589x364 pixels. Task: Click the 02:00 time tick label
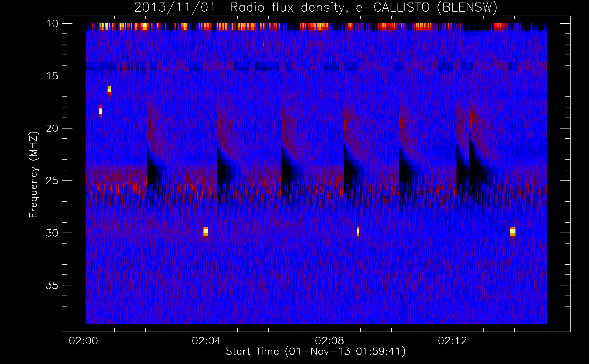(84, 341)
